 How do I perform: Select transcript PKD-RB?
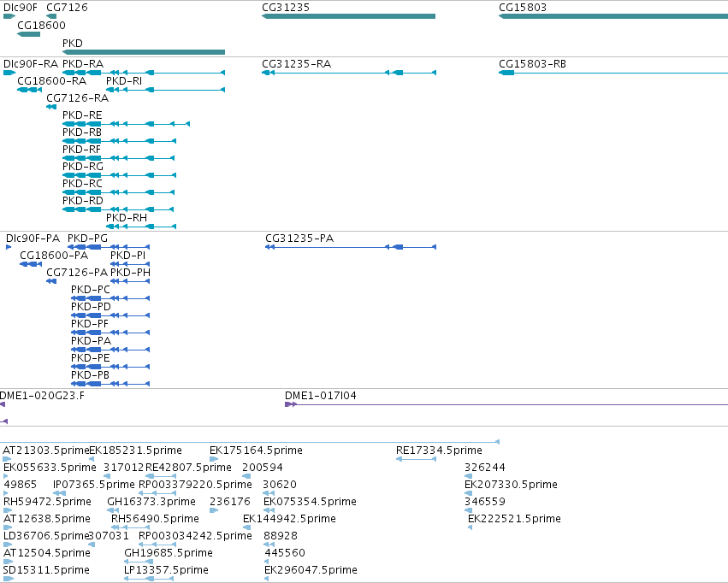coord(119,141)
